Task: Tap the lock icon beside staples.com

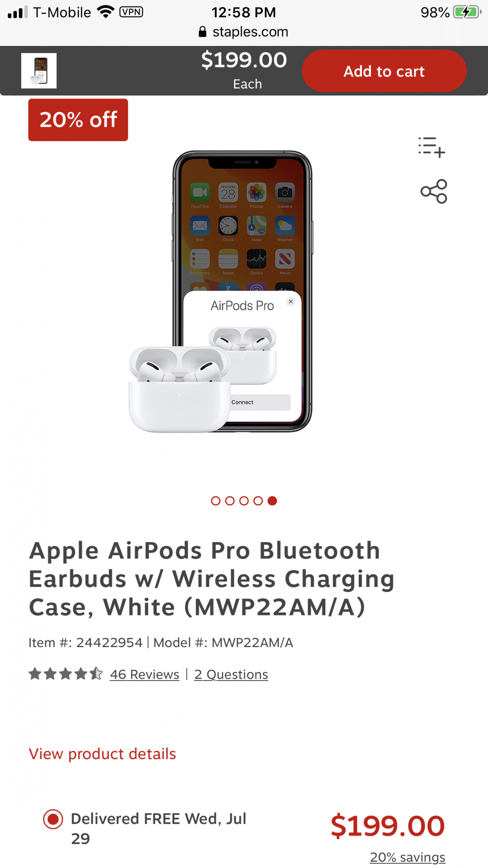Action: coord(202,32)
